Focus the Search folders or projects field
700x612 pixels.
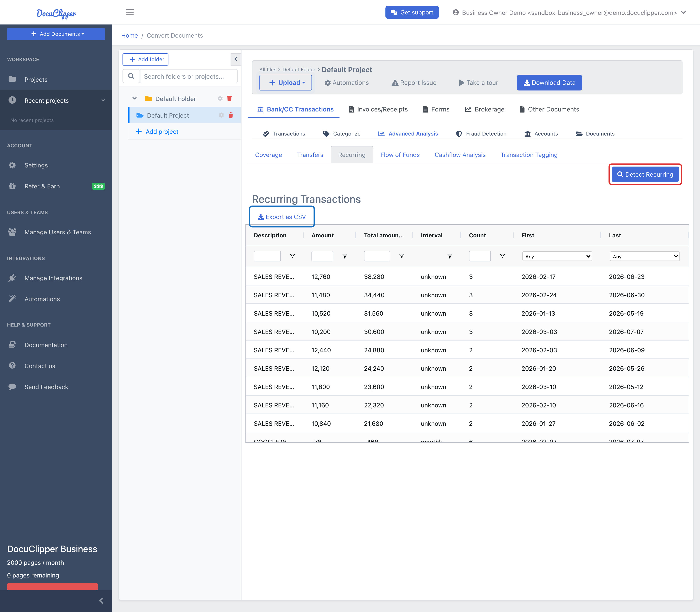[x=188, y=76]
